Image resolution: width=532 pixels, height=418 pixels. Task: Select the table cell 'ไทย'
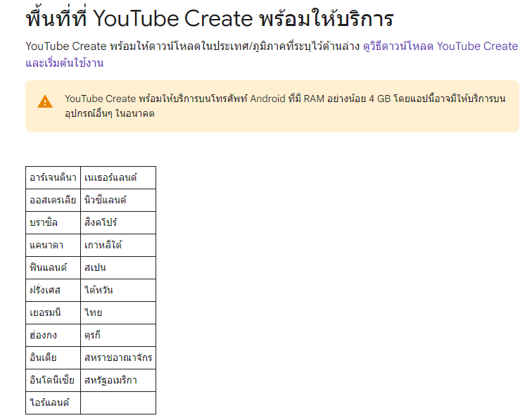[x=118, y=313]
